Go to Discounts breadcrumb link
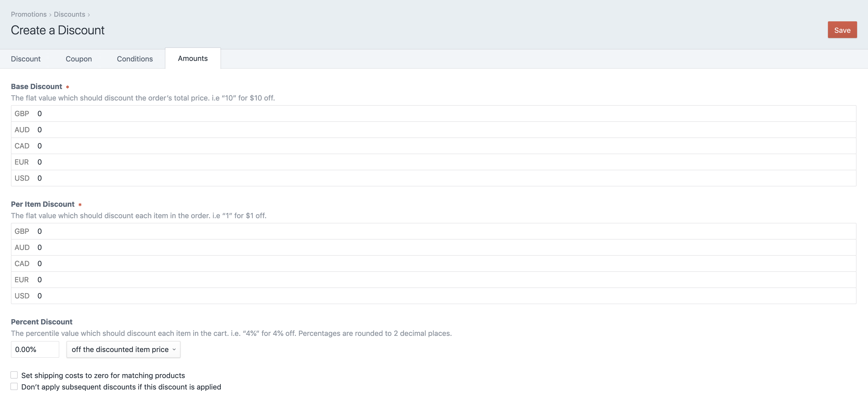Viewport: 868px width, 402px height. click(x=69, y=14)
